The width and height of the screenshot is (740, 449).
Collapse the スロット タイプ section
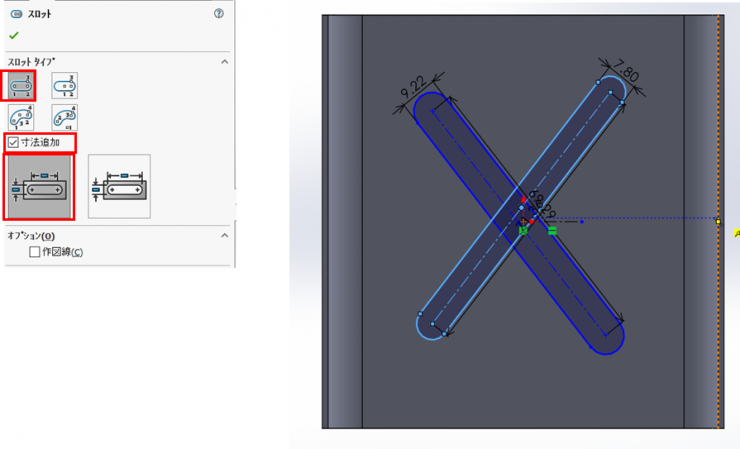click(x=224, y=62)
